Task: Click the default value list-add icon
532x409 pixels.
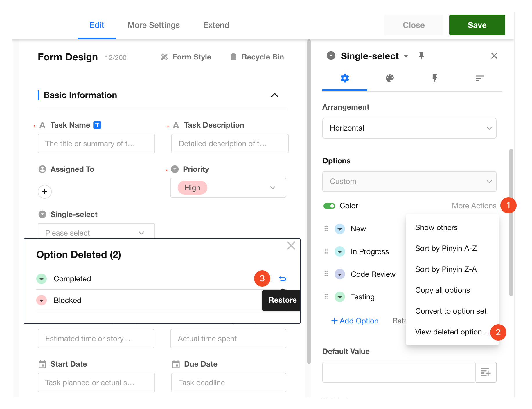Action: [486, 372]
